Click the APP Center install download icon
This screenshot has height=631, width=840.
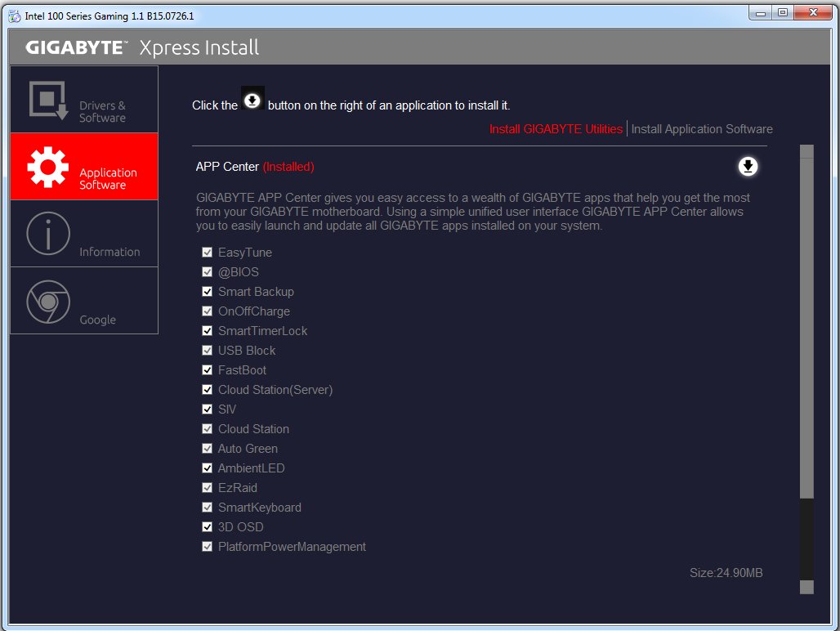[748, 167]
